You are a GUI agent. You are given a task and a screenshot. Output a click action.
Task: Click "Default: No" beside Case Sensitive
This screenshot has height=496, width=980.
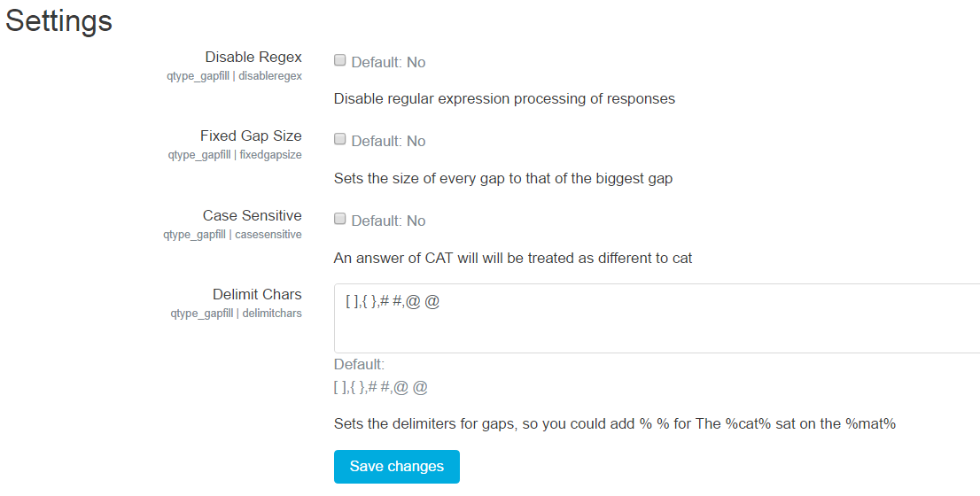coord(388,221)
